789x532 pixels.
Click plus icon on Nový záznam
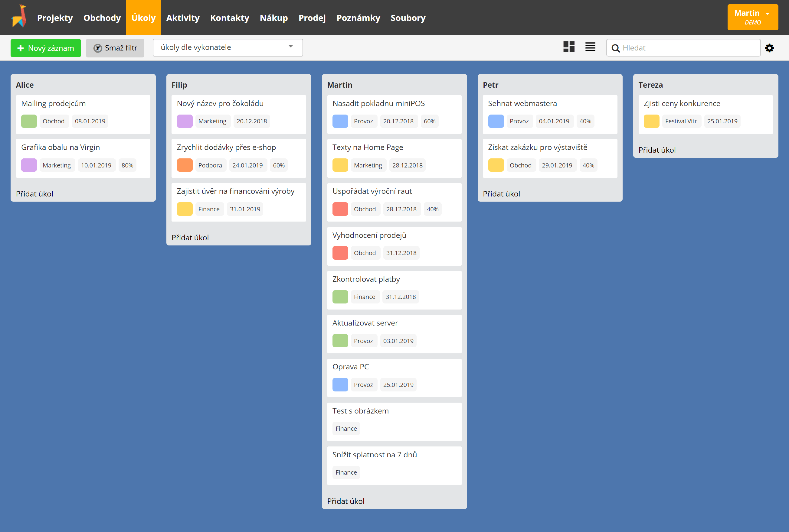20,48
